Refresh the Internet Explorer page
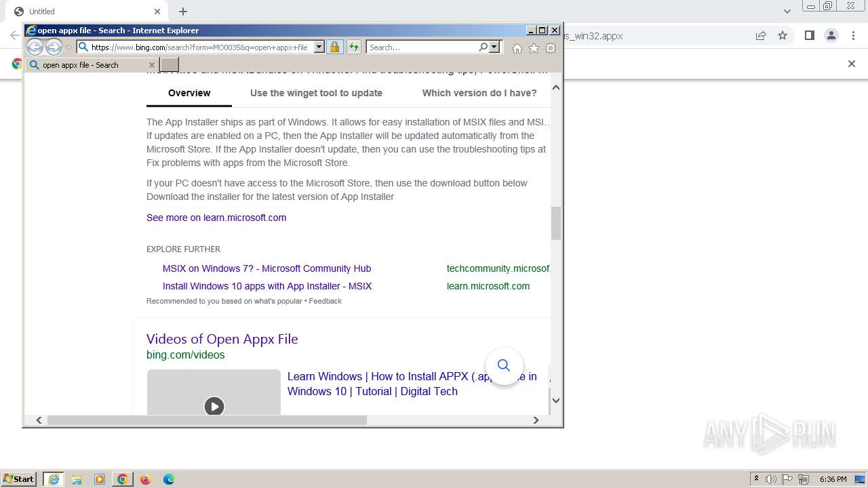 (354, 47)
